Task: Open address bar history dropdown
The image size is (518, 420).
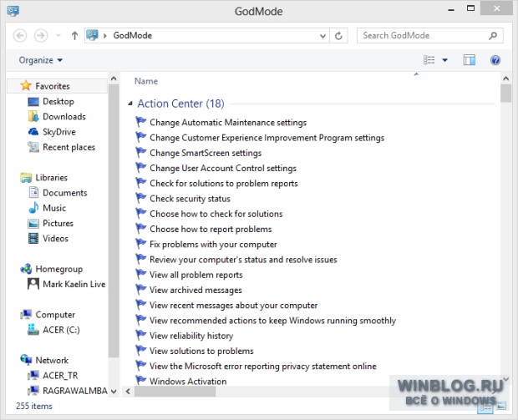Action: point(322,36)
